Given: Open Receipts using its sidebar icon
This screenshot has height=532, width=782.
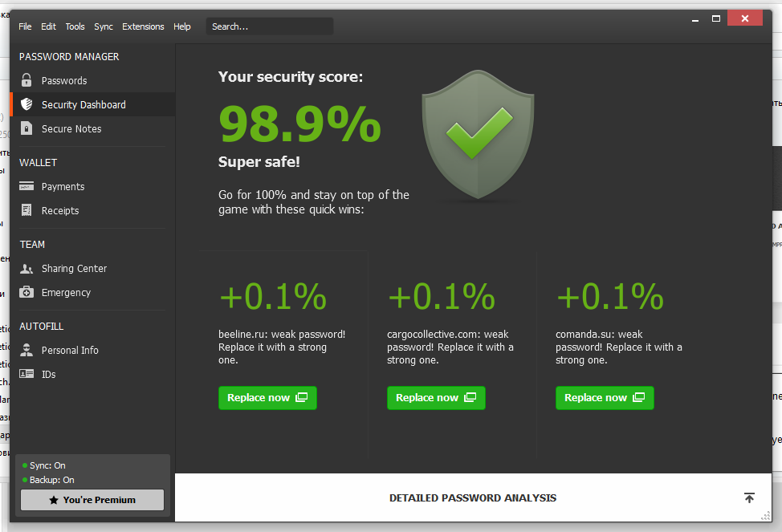Looking at the screenshot, I should (x=27, y=210).
